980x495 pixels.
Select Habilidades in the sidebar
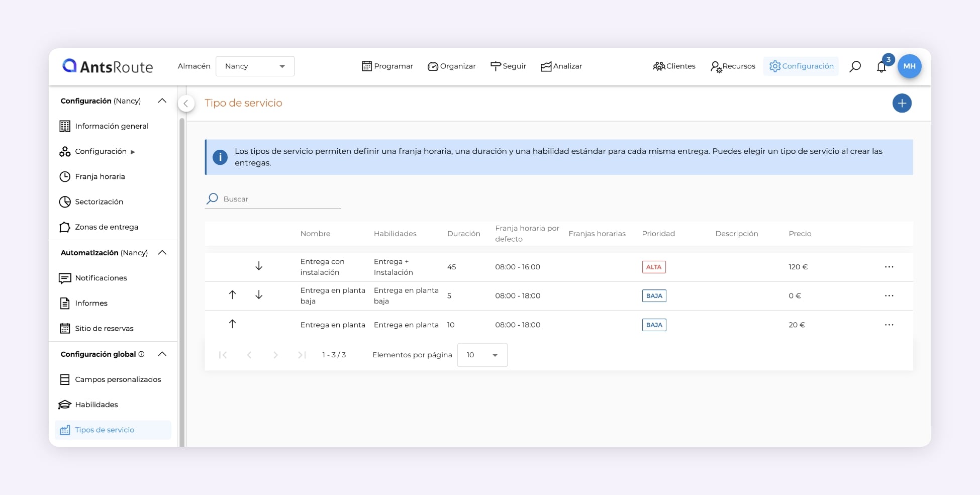(96, 405)
